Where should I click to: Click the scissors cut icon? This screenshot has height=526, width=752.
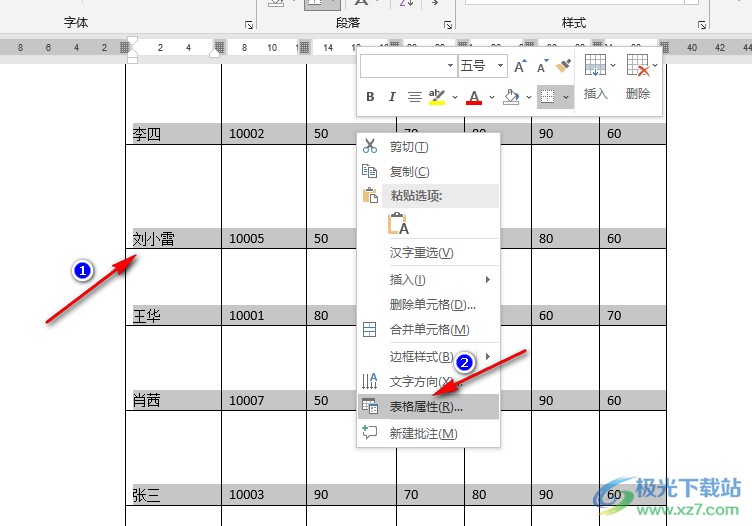pos(370,146)
